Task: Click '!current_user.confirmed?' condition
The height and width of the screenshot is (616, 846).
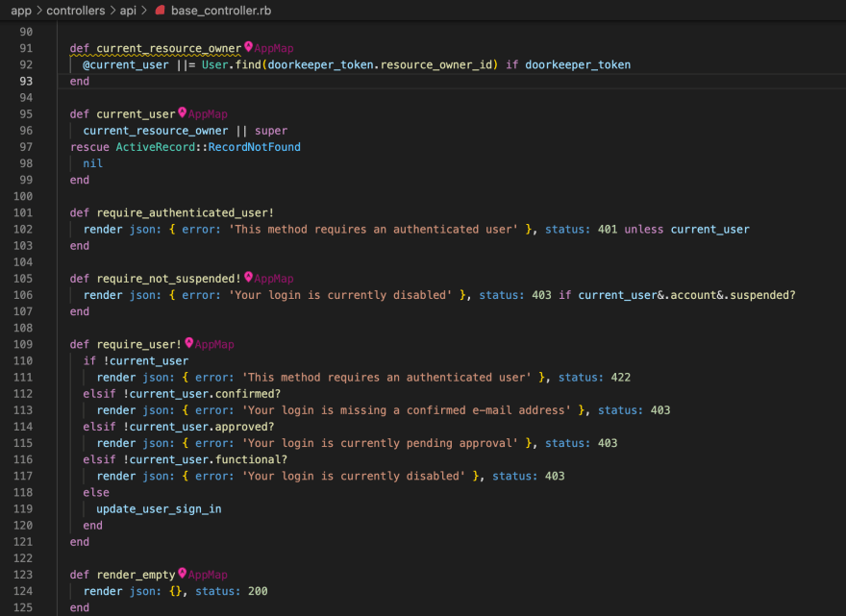Action: [202, 394]
